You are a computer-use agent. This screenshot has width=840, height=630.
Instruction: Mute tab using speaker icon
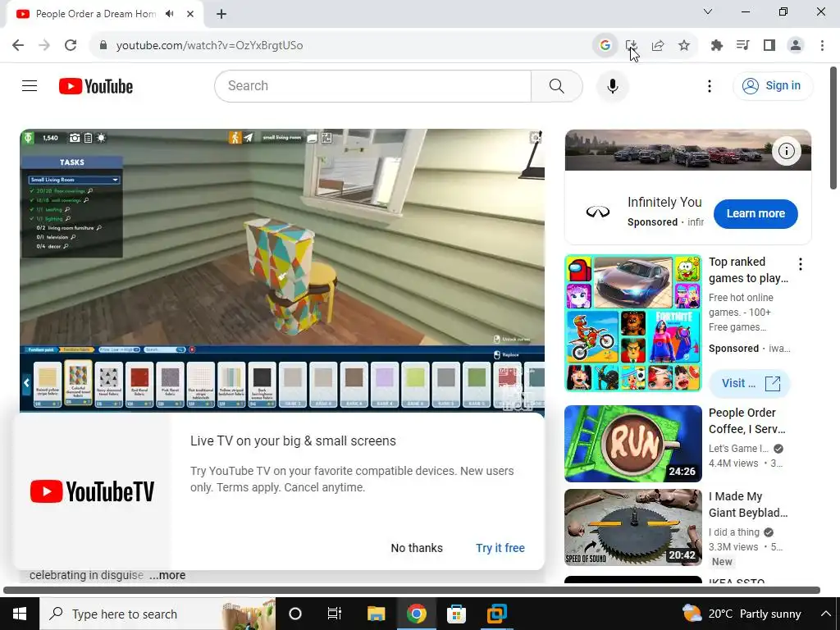170,14
